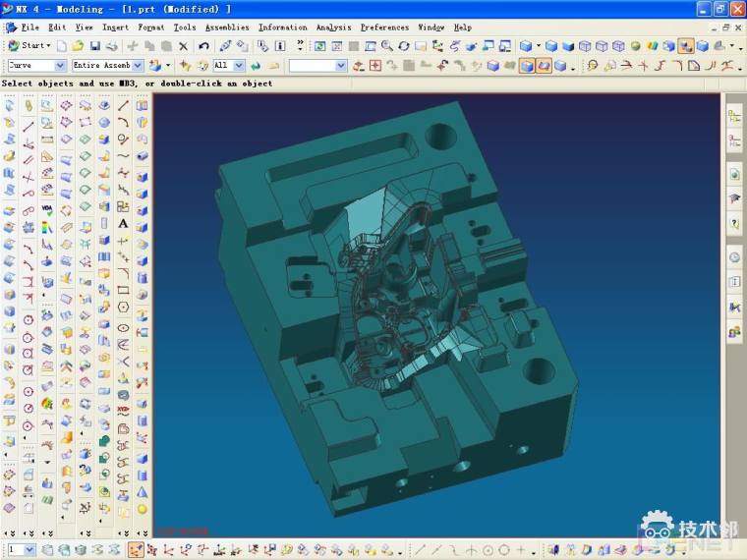Open the Assemblies menu
Screen dimensions: 747x560
(x=227, y=28)
